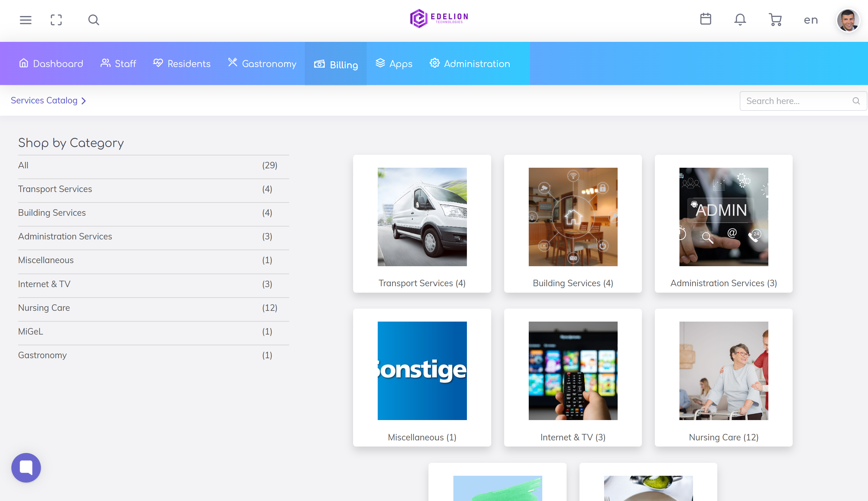Open the hamburger menu icon
868x501 pixels.
click(26, 20)
